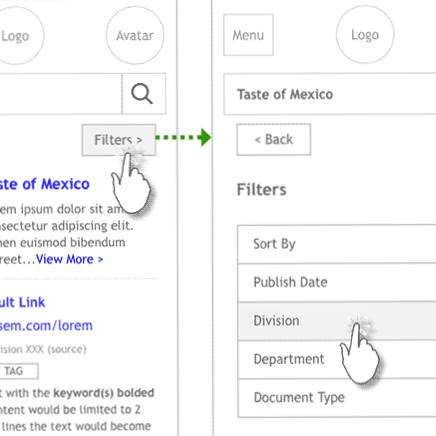Go back with the < Back button
The height and width of the screenshot is (436, 436).
click(274, 139)
